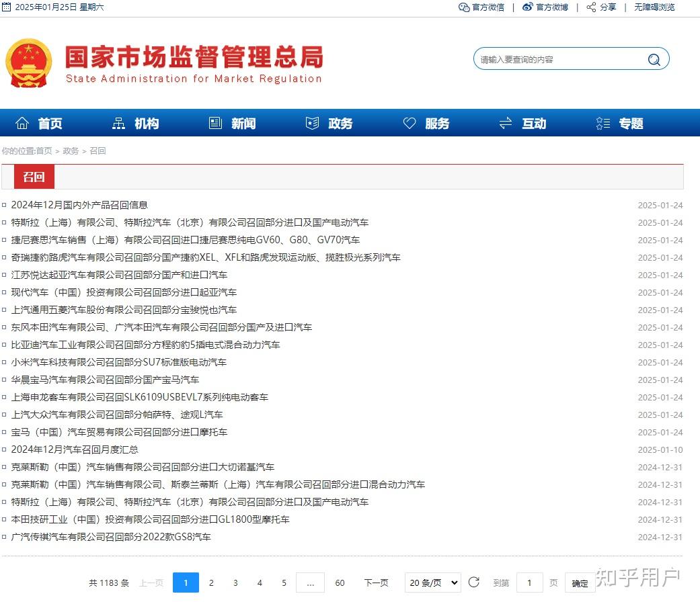Click the 机构 organization icon

click(x=118, y=123)
